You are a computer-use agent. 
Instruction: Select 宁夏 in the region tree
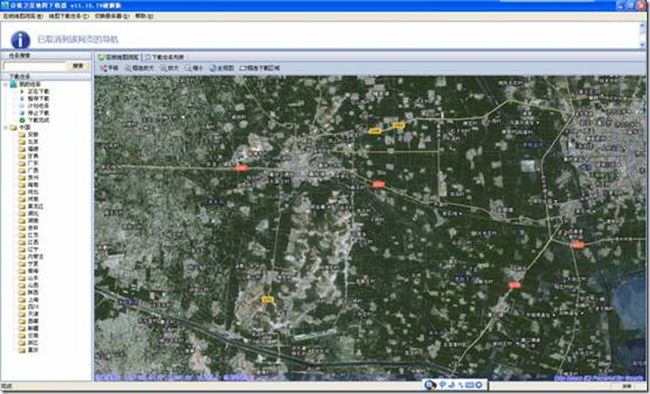click(29, 264)
